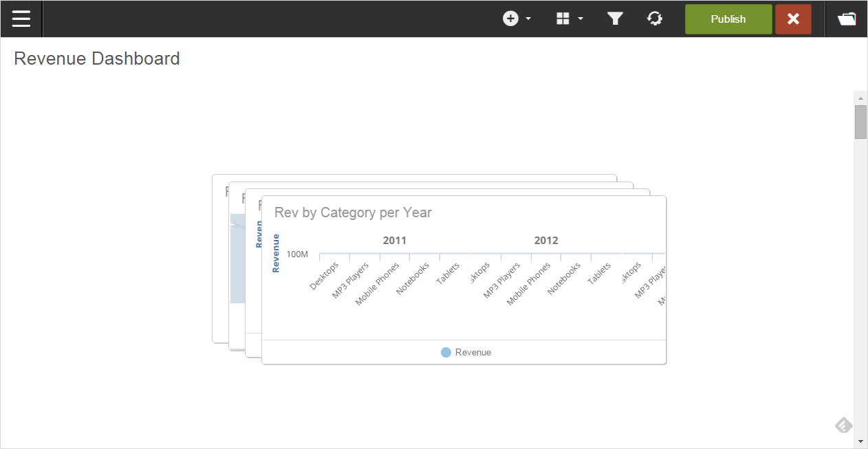
Task: Open the folder browser icon
Action: pos(847,19)
